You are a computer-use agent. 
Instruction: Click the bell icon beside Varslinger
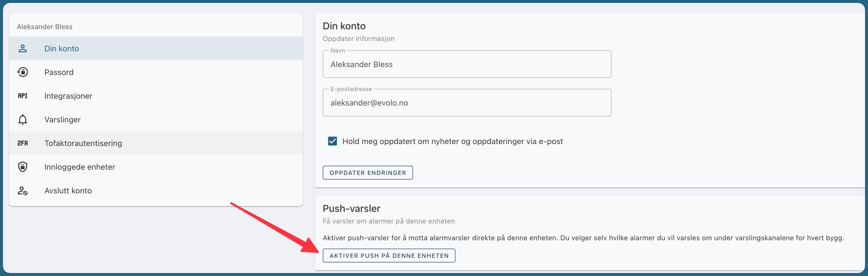tap(23, 120)
